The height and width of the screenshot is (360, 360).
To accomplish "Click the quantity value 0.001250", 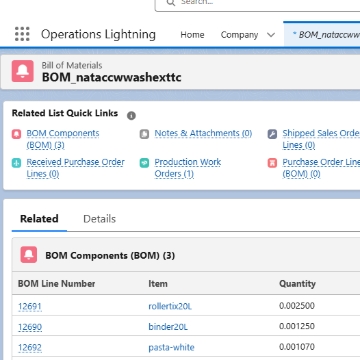I will coord(297,326).
